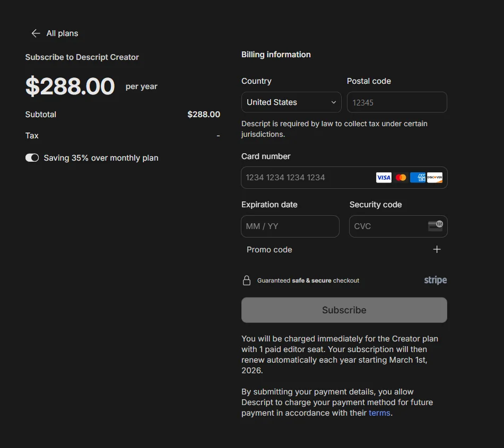Click the Stripe logo
The height and width of the screenshot is (448, 504).
point(435,280)
